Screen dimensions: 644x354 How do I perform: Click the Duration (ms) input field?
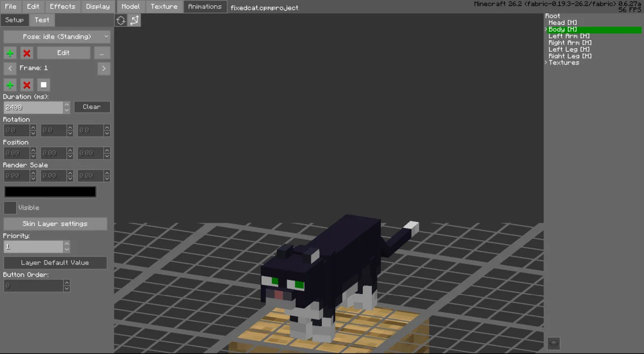click(x=33, y=107)
